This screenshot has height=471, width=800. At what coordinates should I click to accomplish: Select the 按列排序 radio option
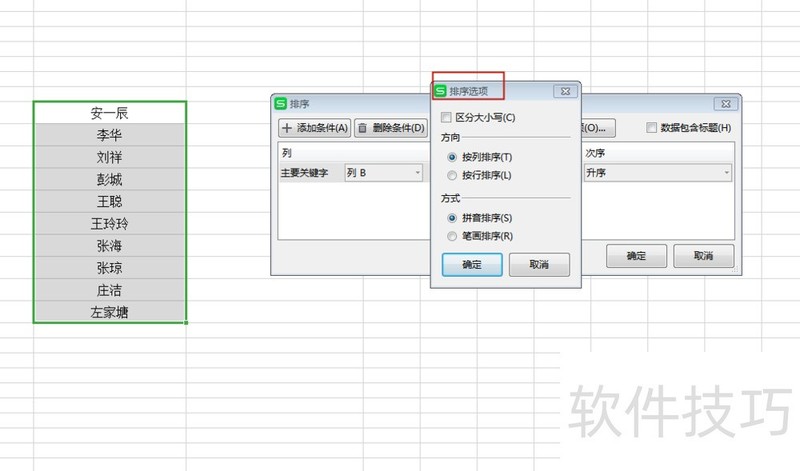tap(452, 157)
